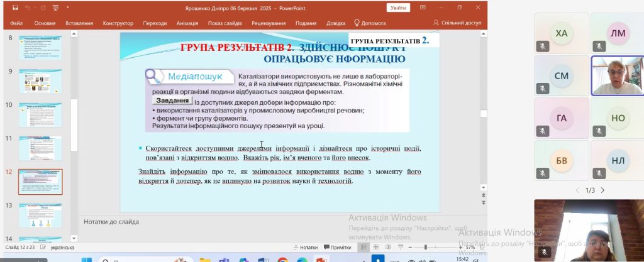
Task: Select slide 13 thumbnail
Action: 40,216
